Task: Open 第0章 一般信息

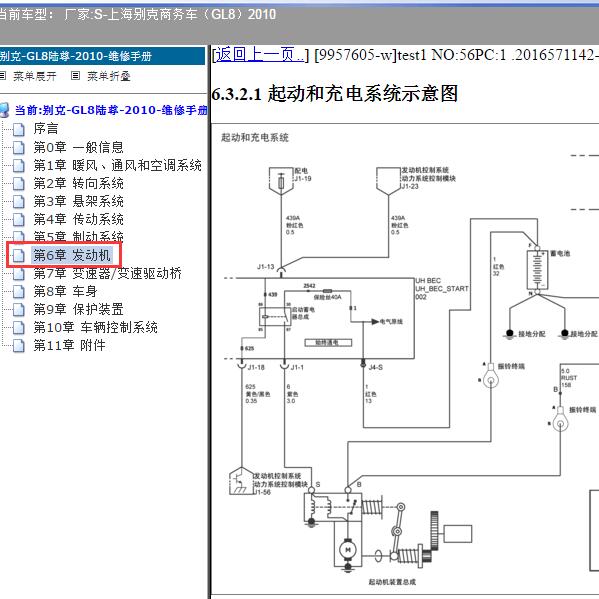Action: click(78, 147)
